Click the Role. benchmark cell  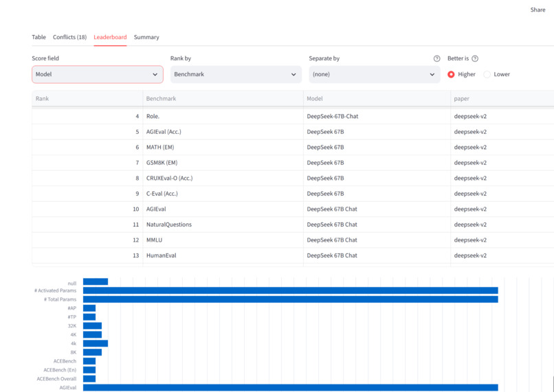223,116
